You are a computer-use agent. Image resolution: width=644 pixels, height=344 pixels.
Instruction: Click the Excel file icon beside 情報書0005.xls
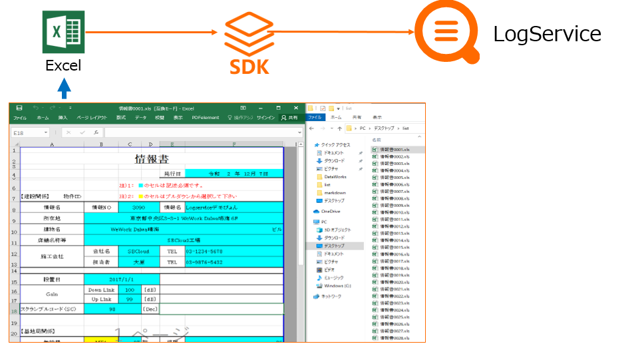pos(375,178)
